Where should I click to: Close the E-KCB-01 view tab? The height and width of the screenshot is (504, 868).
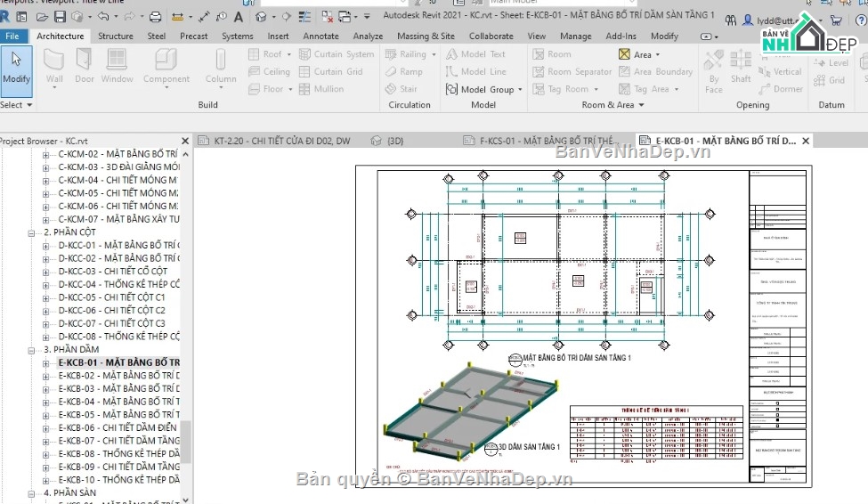(x=806, y=142)
